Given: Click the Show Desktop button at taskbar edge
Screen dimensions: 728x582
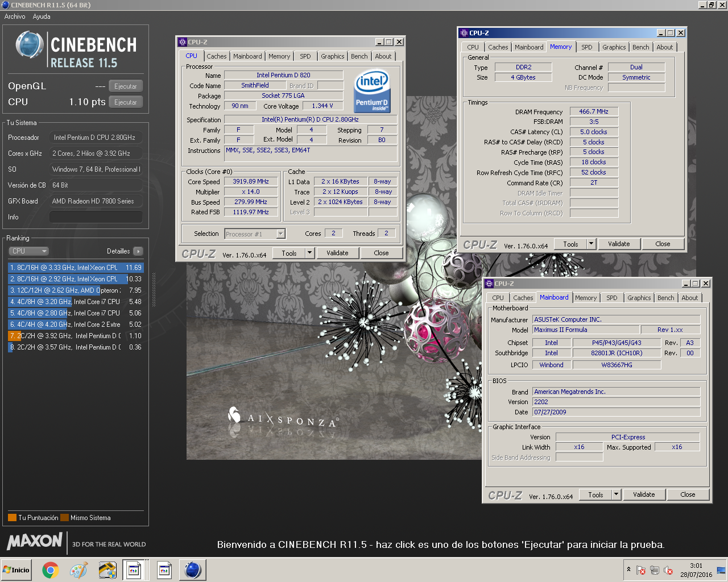Looking at the screenshot, I should (722, 570).
